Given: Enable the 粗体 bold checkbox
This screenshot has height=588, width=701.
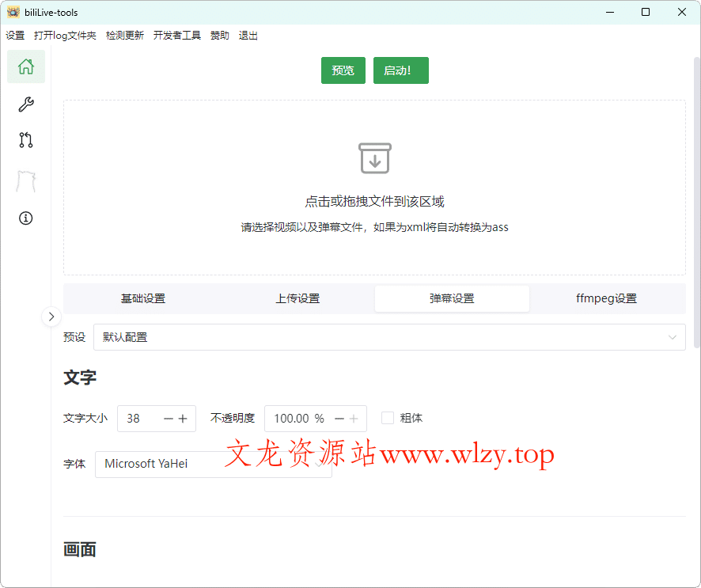Looking at the screenshot, I should pyautogui.click(x=387, y=418).
